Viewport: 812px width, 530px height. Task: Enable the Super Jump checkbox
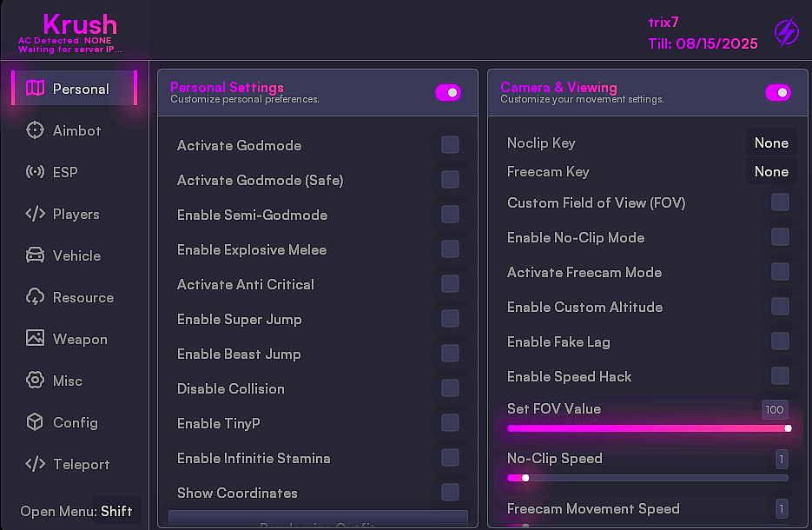click(450, 319)
